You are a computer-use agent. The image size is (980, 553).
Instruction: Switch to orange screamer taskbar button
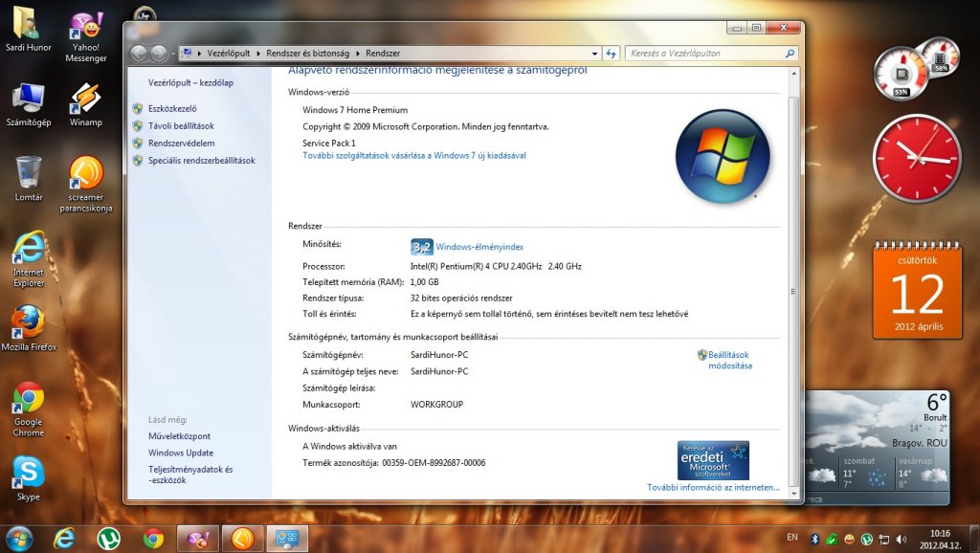[243, 539]
